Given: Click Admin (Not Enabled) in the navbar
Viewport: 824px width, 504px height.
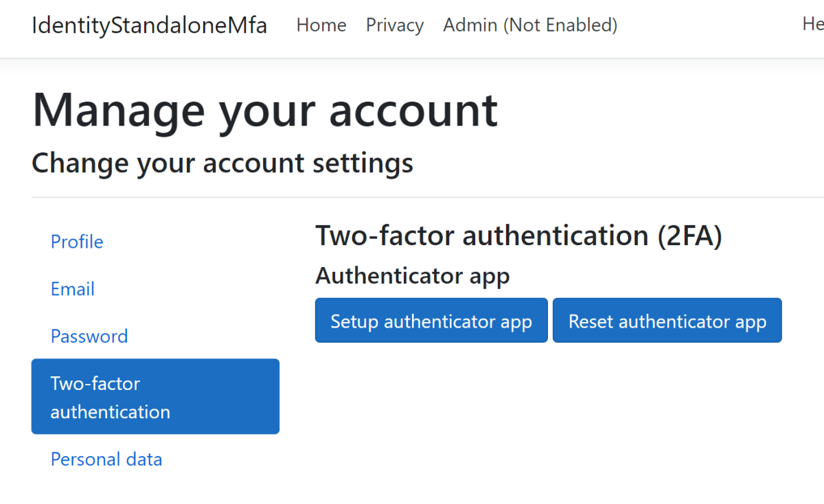Looking at the screenshot, I should point(529,25).
